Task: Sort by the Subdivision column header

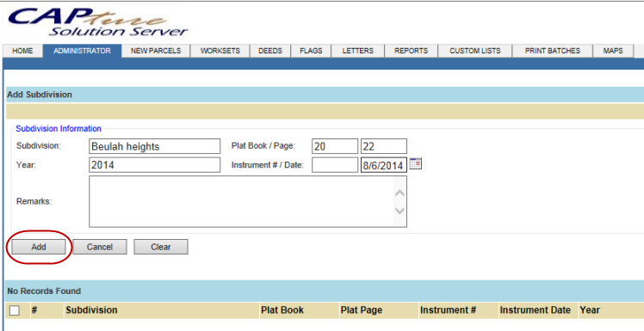Action: (x=91, y=310)
